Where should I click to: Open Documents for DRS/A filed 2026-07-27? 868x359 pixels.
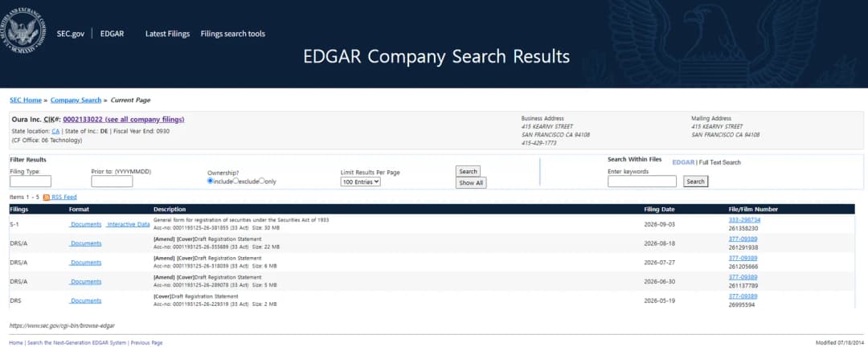tap(86, 263)
